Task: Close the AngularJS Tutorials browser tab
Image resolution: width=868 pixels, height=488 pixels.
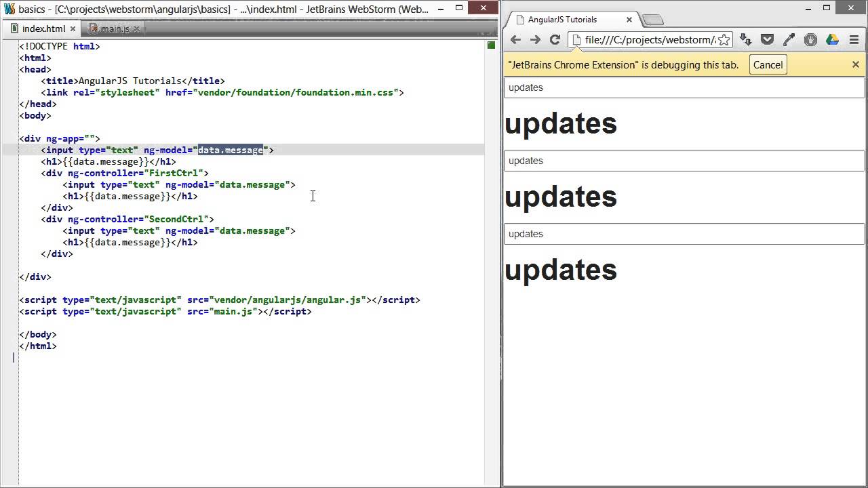Action: point(629,20)
